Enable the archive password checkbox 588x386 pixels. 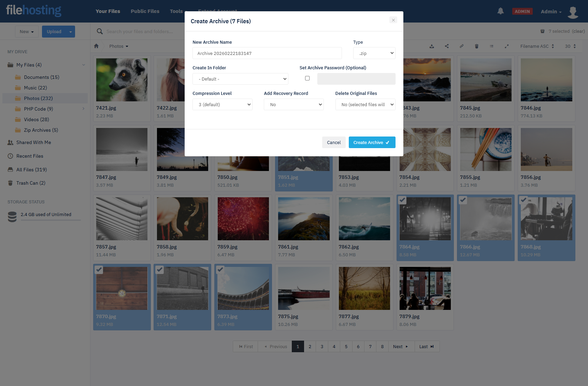coord(307,78)
